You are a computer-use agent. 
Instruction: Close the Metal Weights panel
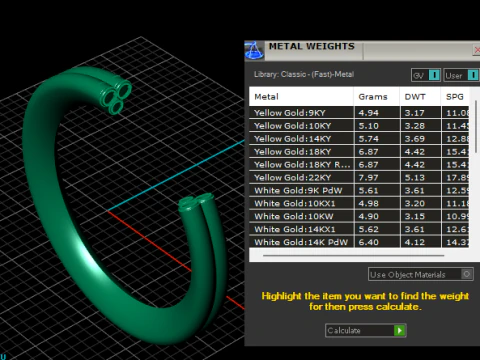[x=477, y=50]
